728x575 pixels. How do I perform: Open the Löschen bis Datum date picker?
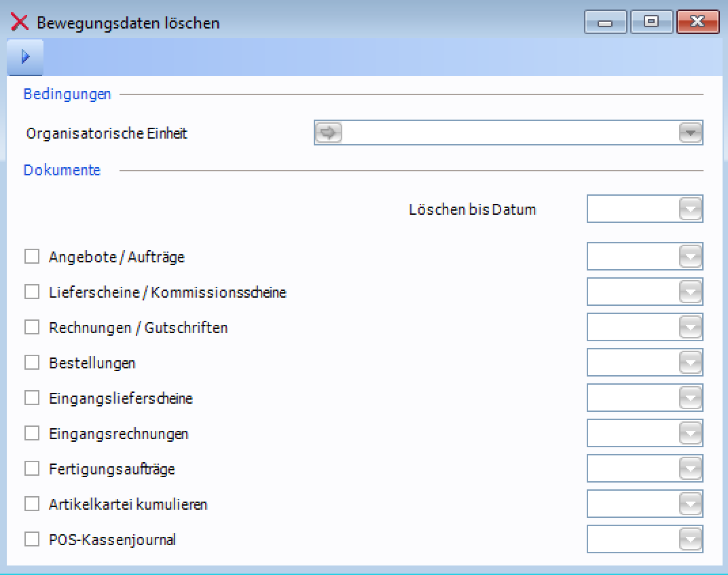pos(690,209)
